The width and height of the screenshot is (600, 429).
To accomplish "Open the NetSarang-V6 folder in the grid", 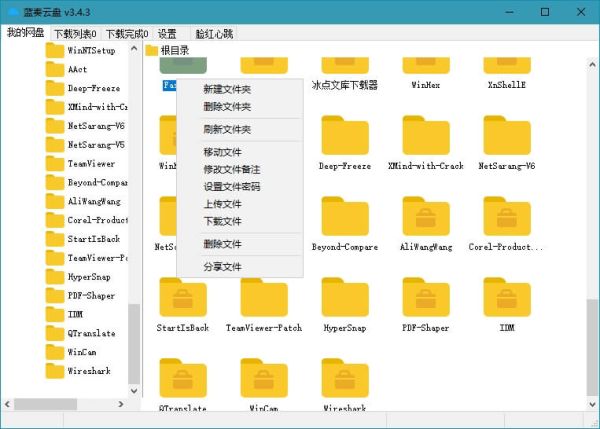I will pos(507,144).
